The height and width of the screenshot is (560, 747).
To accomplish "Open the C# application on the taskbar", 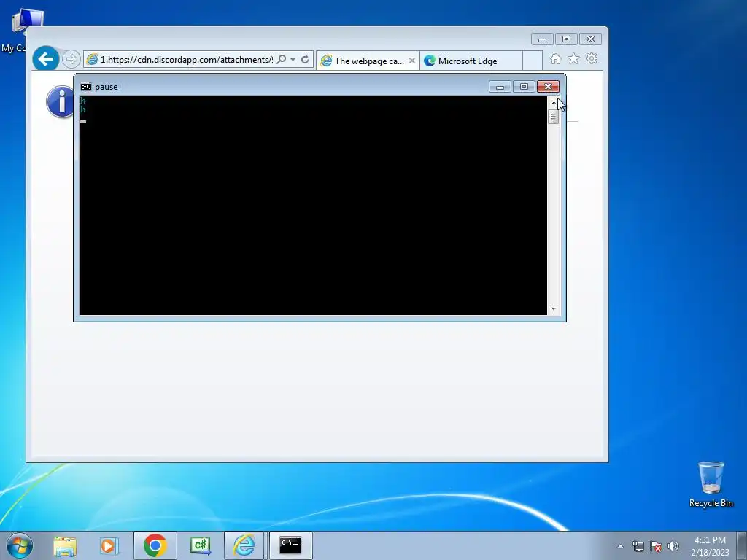I will (x=200, y=545).
